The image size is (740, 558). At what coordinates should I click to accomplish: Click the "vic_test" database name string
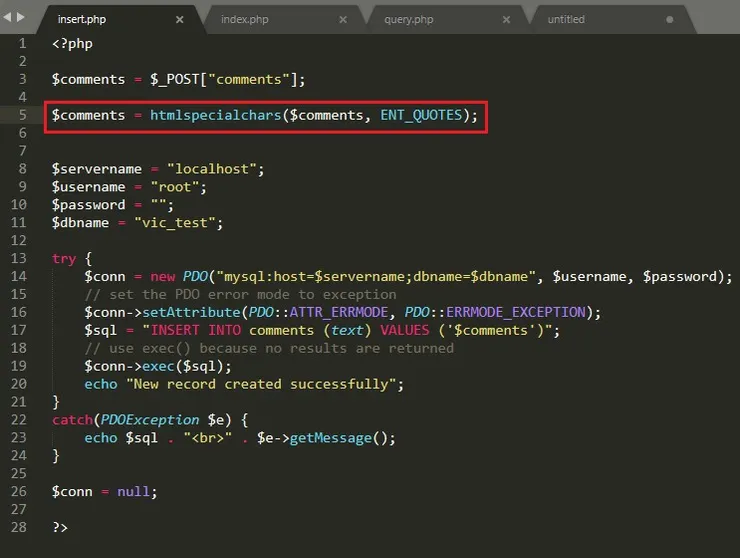coord(175,223)
